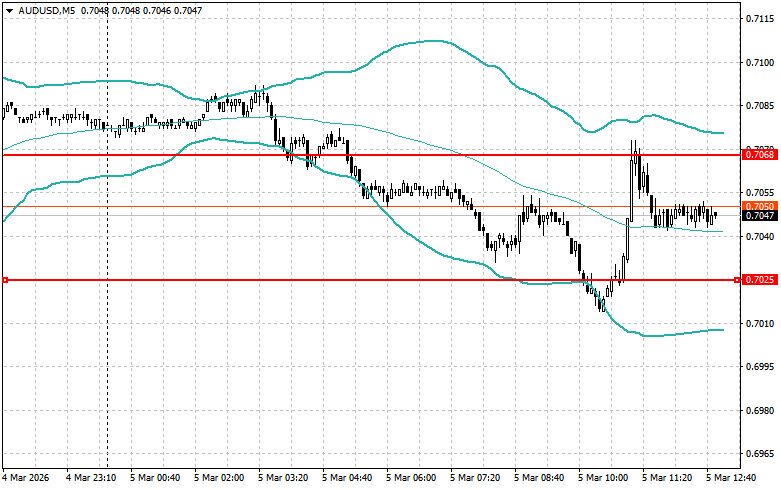Image resolution: width=781 pixels, height=489 pixels.
Task: Click the 0.7100 price scale value
Action: coord(760,62)
